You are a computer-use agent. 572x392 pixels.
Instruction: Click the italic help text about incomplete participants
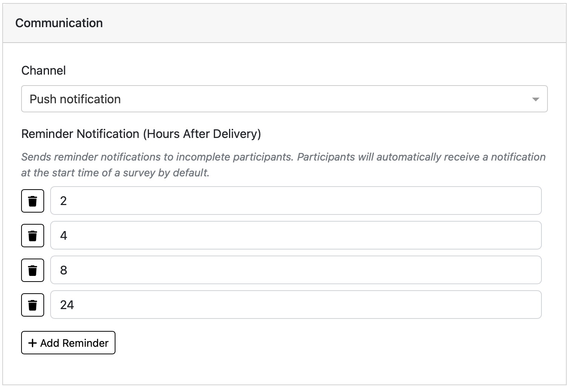point(283,157)
